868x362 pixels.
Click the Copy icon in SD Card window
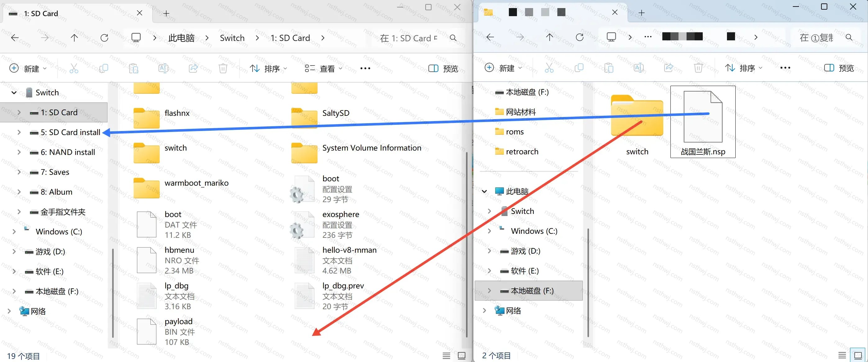[x=104, y=68]
